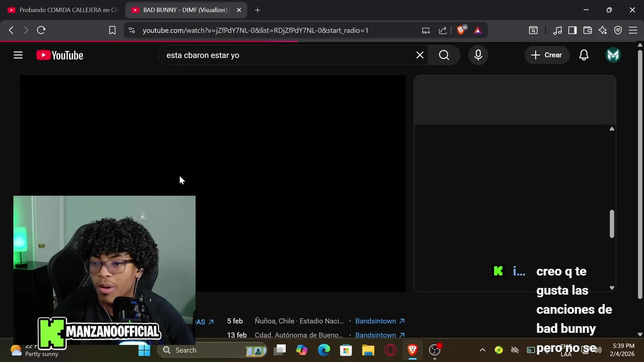The image size is (644, 362).
Task: Open a new browser tab
Action: pos(258,10)
